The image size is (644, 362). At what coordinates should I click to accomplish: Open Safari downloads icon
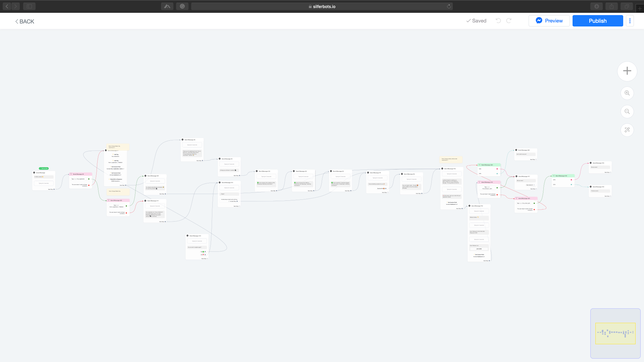(596, 6)
